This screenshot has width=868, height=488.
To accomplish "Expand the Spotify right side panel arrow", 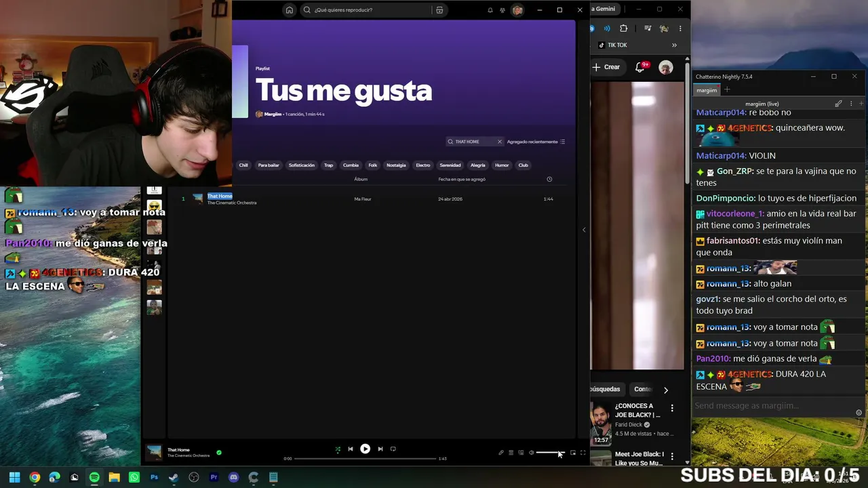I will 584,230.
